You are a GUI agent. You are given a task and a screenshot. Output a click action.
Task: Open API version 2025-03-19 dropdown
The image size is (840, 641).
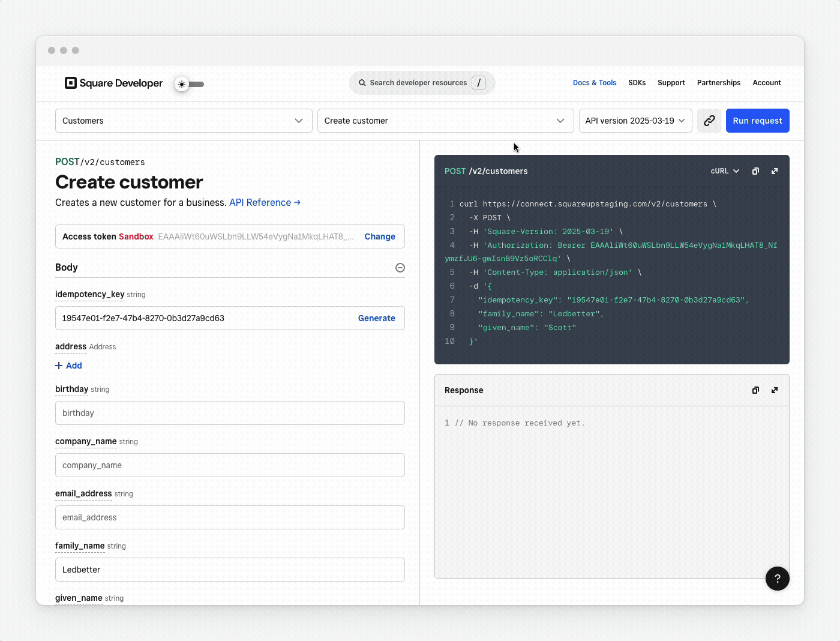(x=635, y=121)
